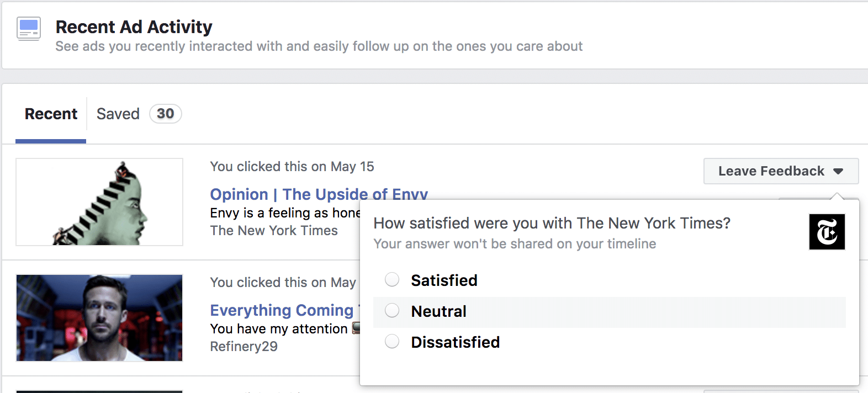
Task: Click the third ad thumbnail at bottom
Action: [x=99, y=391]
